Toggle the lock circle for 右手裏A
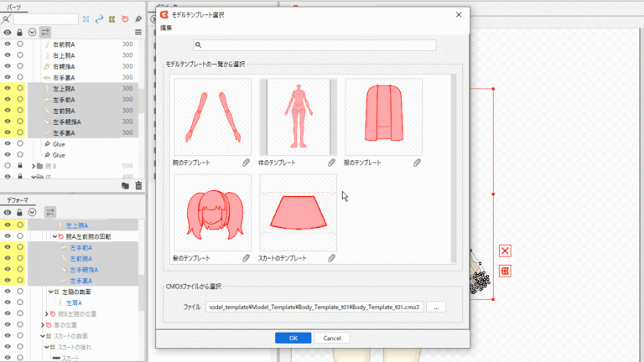This screenshot has width=644, height=362. (x=20, y=77)
